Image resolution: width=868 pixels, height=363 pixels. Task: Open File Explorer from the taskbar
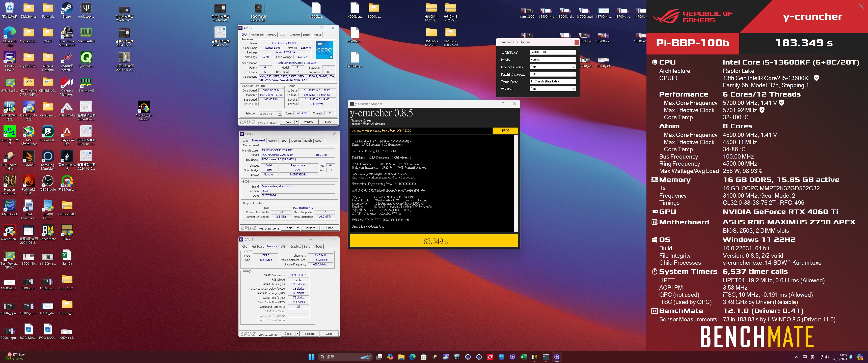(x=401, y=357)
